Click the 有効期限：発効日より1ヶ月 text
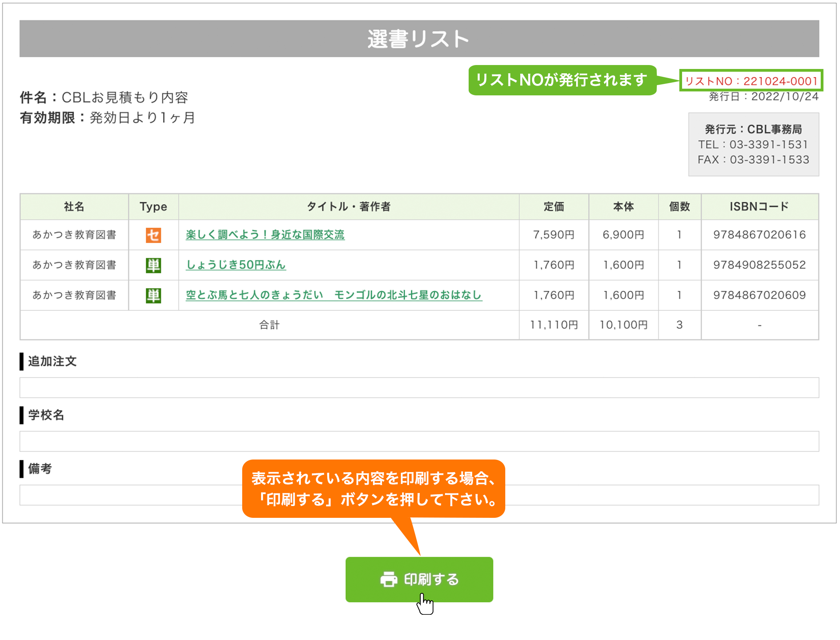 pos(108,118)
